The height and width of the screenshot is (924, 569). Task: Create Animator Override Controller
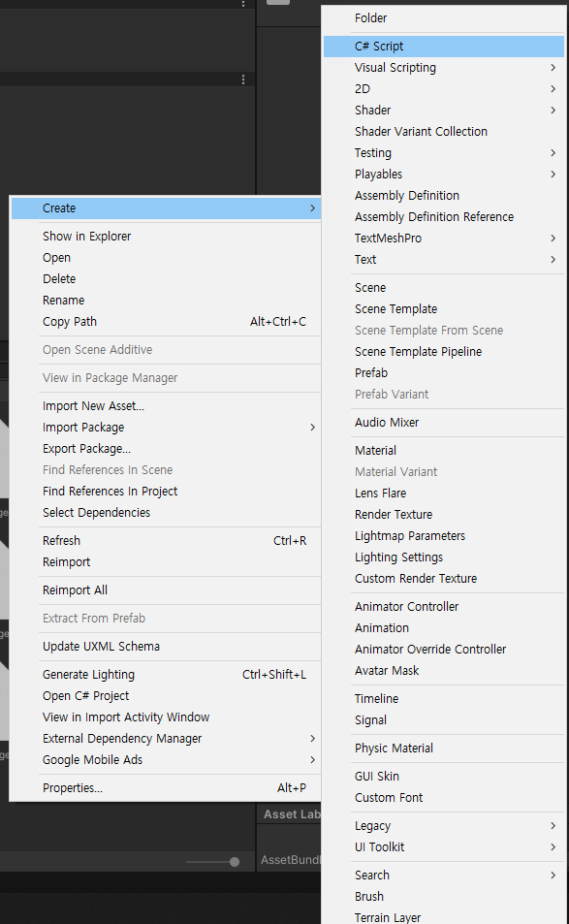pos(444,650)
